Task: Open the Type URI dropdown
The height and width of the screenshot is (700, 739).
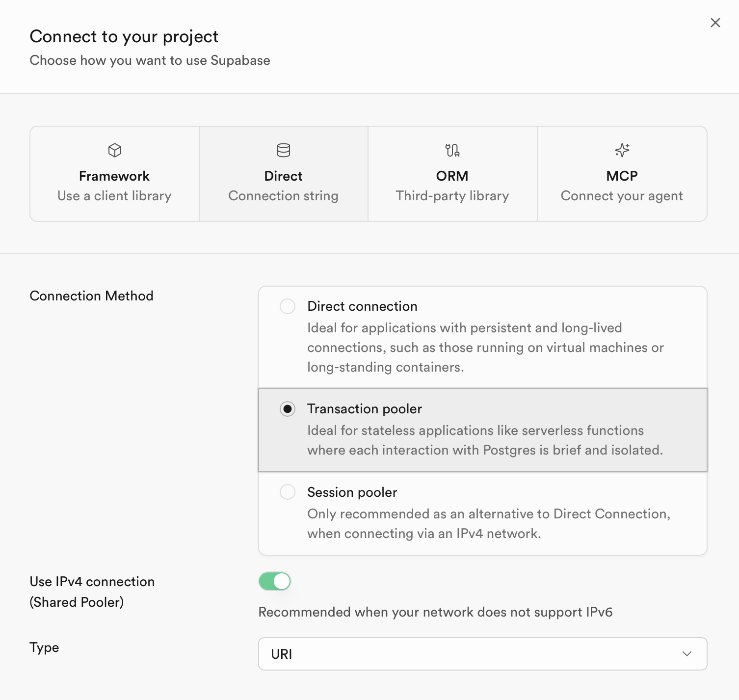Action: point(482,654)
